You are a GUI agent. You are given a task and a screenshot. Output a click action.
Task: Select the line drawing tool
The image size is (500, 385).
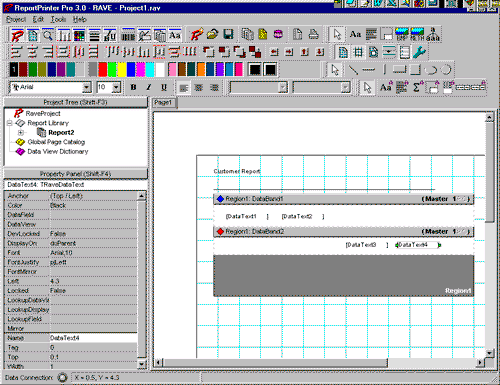tap(353, 70)
